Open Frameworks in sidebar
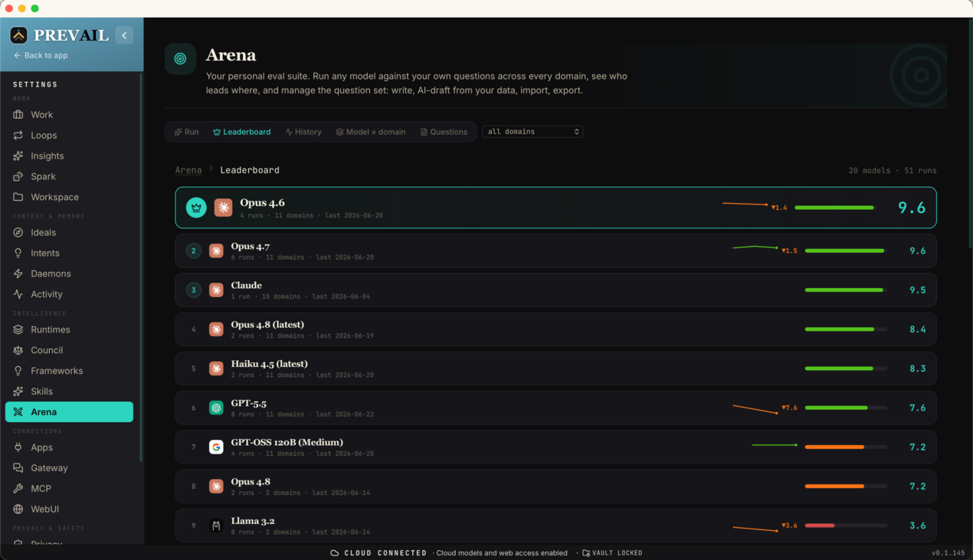This screenshot has height=560, width=973. click(x=69, y=371)
